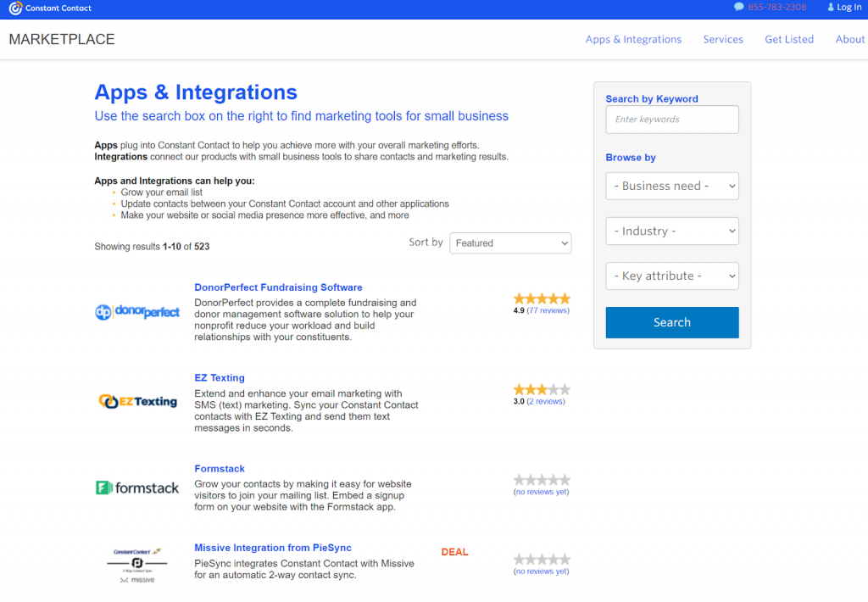Screen dimensions: 868x602
Task: Open the Sort by Featured dropdown
Action: (510, 243)
